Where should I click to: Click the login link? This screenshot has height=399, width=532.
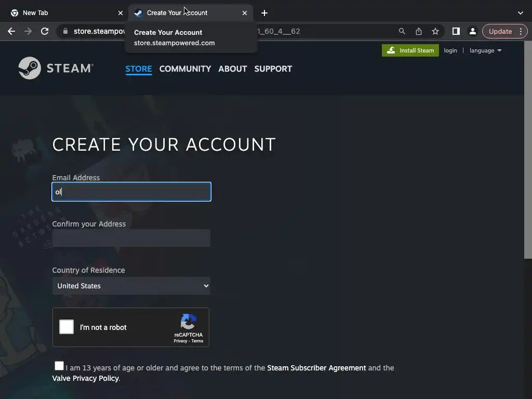(x=450, y=50)
